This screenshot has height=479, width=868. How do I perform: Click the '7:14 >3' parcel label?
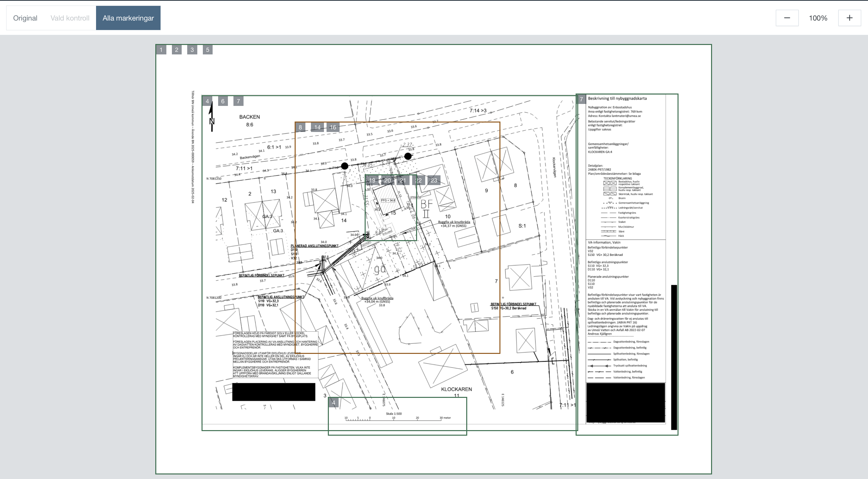click(x=478, y=110)
